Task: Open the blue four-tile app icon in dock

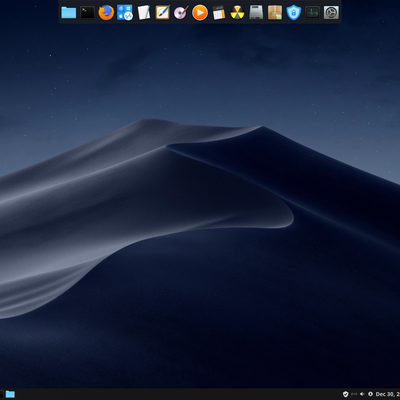Action: [x=125, y=13]
